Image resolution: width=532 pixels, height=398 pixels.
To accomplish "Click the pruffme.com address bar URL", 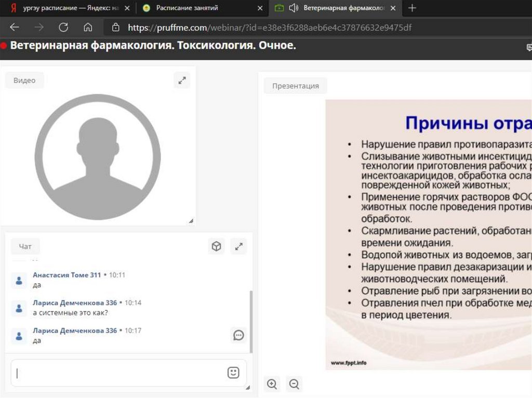I will (270, 28).
